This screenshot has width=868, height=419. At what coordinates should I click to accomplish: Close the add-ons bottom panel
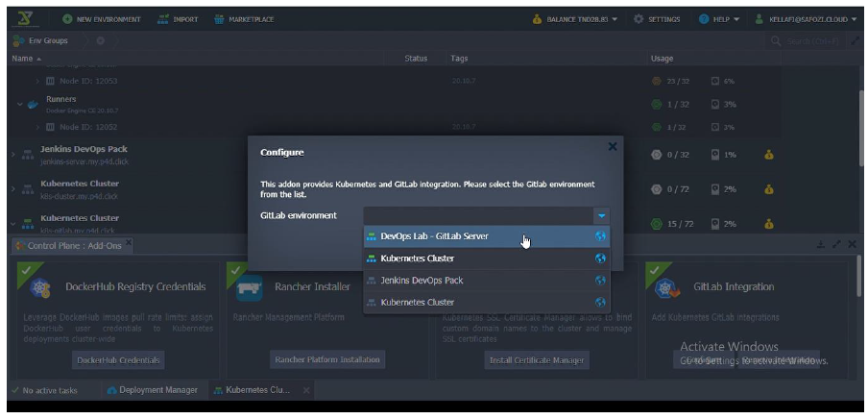click(852, 244)
